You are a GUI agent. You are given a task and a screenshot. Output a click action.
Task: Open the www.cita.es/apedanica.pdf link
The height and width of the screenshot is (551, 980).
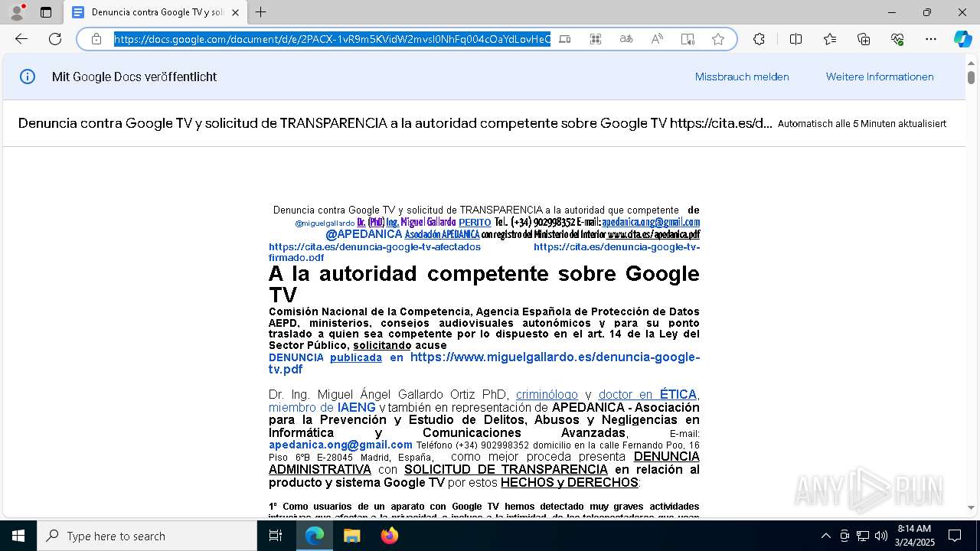(653, 234)
